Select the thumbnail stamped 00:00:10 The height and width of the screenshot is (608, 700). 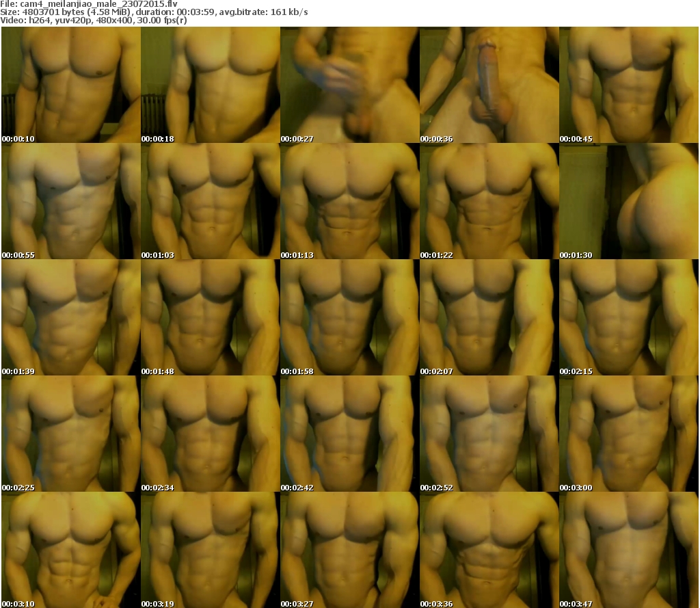pos(71,85)
